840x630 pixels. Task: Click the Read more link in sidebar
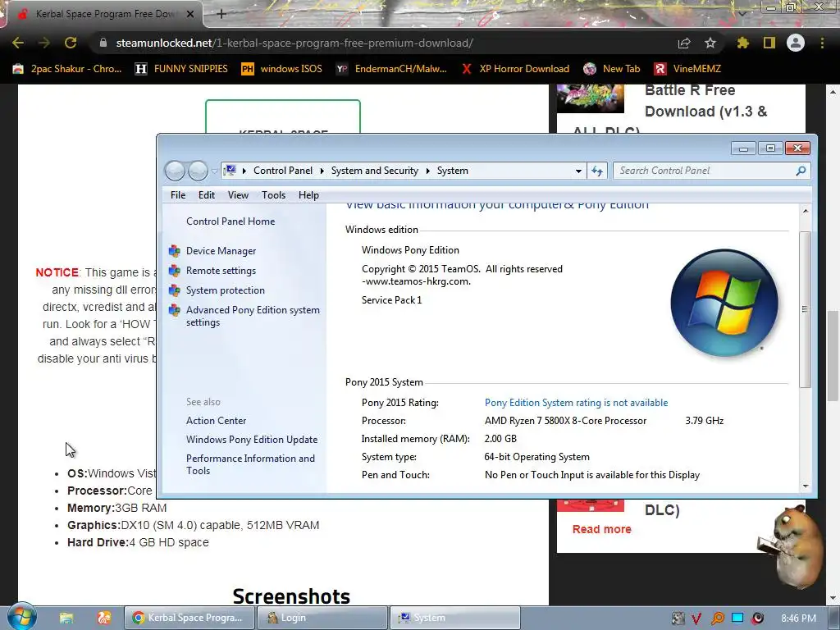[601, 529]
